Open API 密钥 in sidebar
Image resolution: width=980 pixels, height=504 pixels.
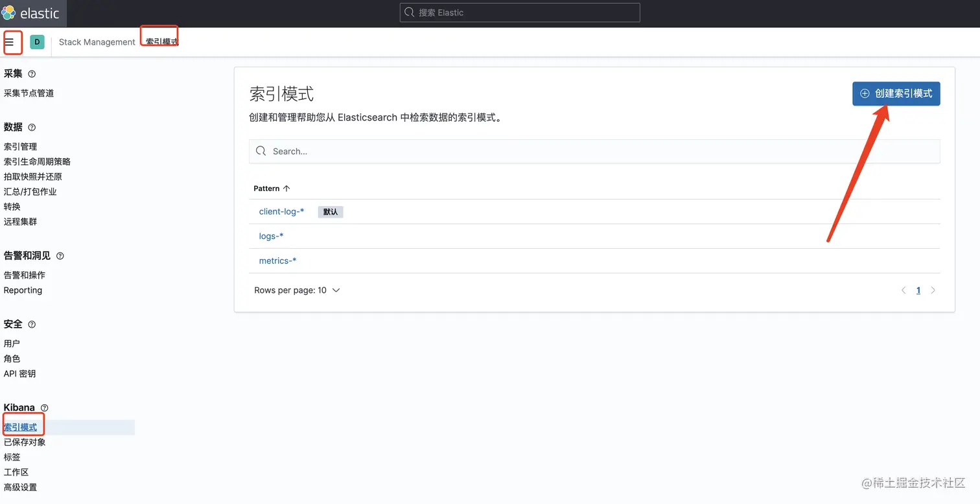pyautogui.click(x=19, y=374)
